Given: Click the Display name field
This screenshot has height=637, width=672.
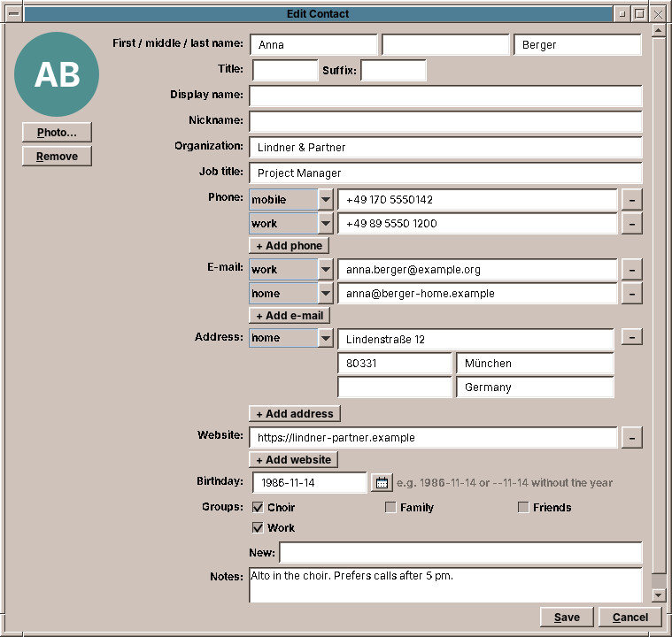Looking at the screenshot, I should coord(445,96).
